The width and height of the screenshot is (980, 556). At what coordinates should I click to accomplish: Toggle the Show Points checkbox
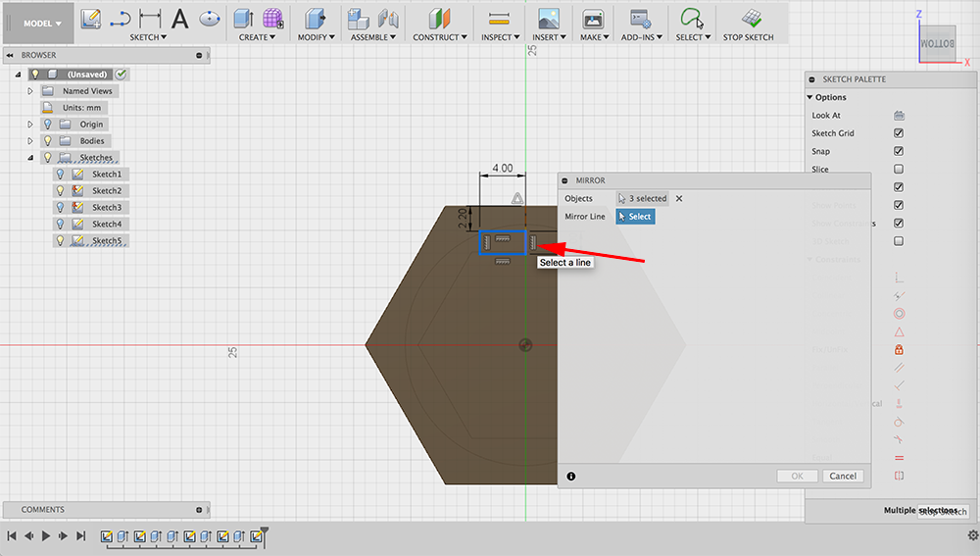(899, 205)
